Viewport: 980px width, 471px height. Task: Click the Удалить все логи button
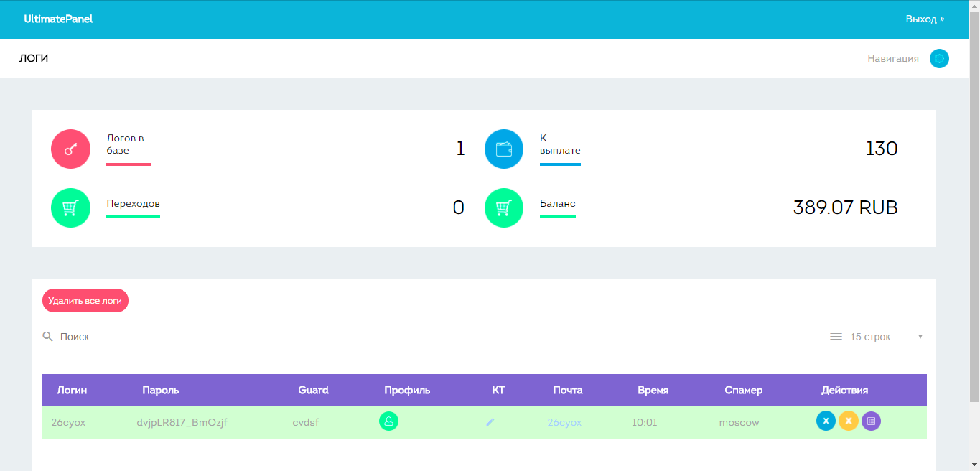[85, 301]
